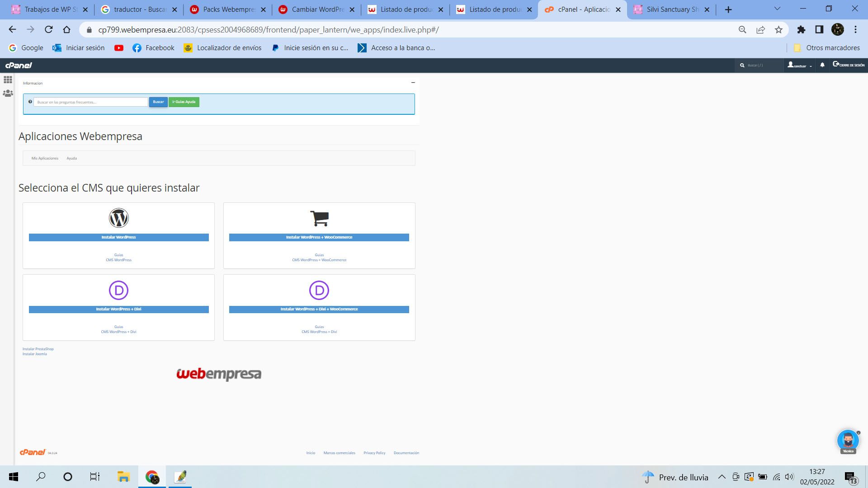This screenshot has height=488, width=868.
Task: Open Windows notification center
Action: 850,477
